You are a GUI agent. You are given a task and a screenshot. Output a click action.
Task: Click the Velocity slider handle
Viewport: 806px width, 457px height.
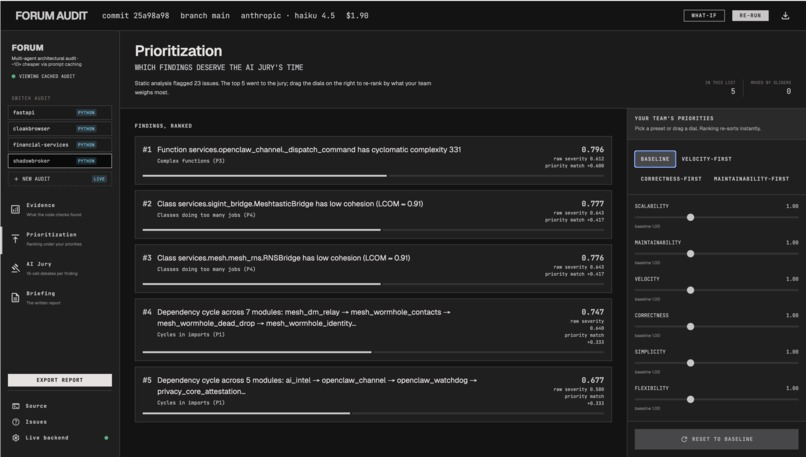click(690, 290)
